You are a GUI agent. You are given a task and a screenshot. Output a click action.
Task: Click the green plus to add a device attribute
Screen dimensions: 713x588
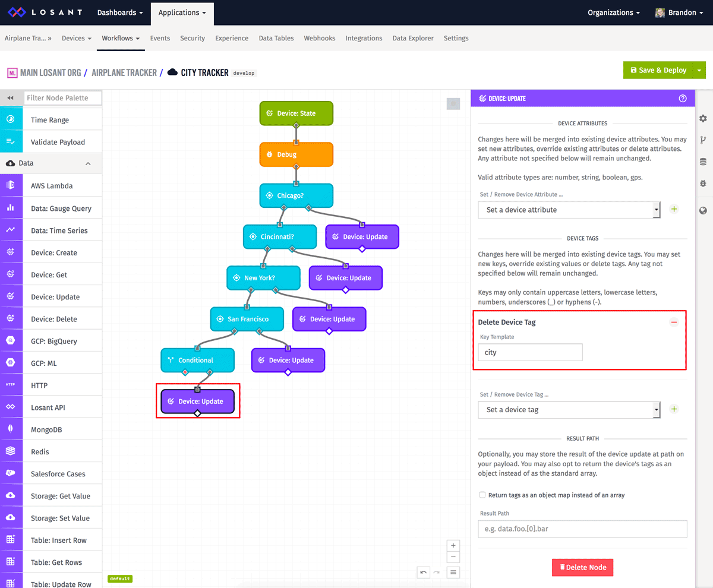coord(674,209)
